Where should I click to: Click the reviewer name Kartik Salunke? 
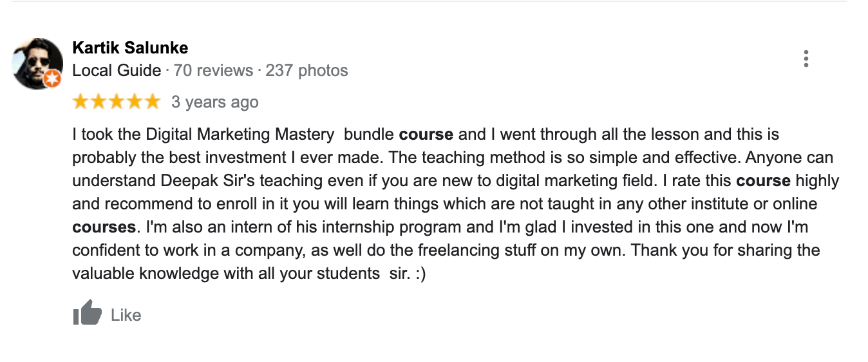point(130,48)
